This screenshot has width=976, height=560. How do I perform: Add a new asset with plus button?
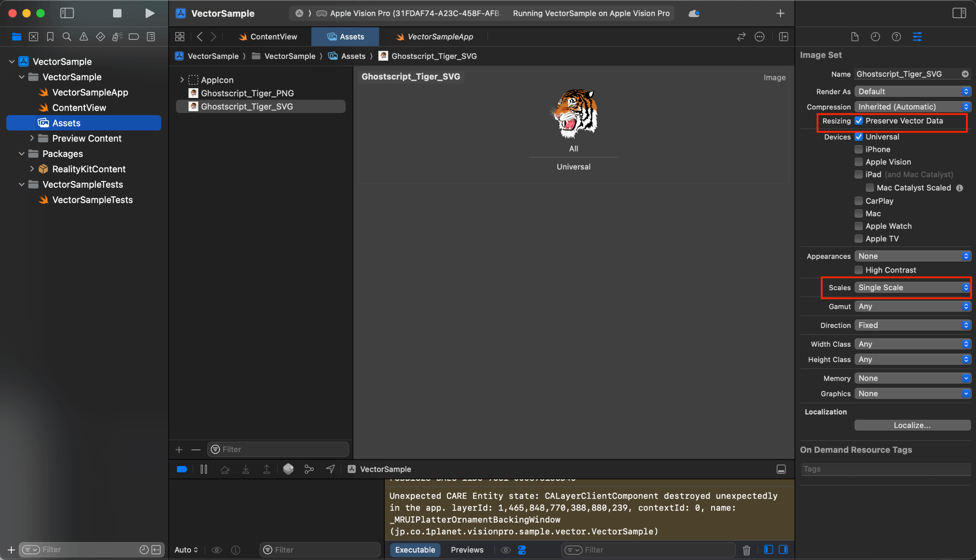click(x=179, y=450)
